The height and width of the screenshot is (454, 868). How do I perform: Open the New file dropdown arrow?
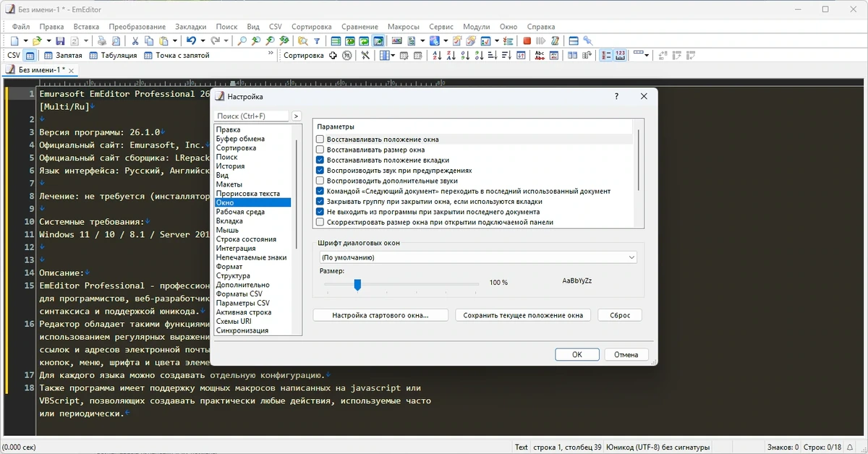coord(25,40)
